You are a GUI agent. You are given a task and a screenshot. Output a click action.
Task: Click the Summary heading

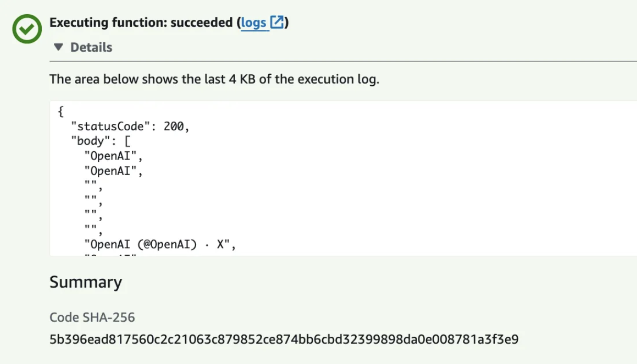86,282
